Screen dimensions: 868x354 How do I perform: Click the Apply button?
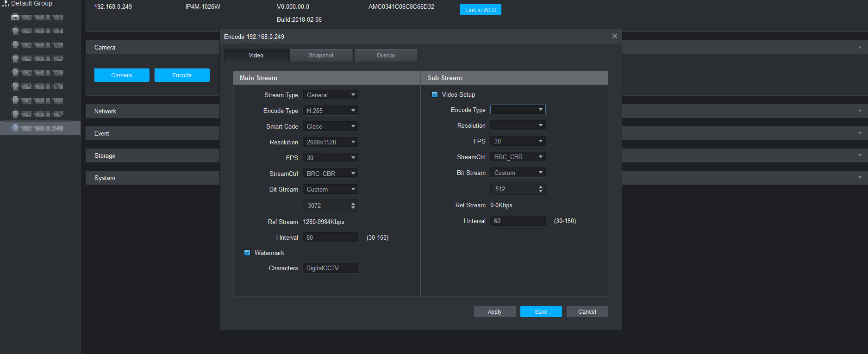pos(495,311)
